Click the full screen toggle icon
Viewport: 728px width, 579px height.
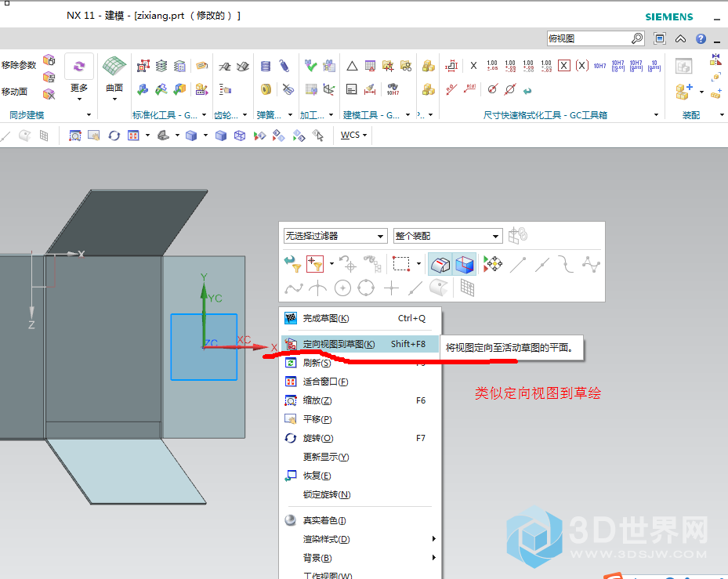(x=660, y=38)
